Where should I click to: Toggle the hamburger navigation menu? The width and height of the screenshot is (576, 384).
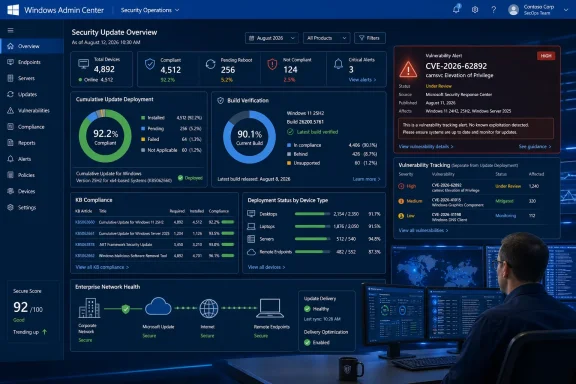pyautogui.click(x=10, y=30)
